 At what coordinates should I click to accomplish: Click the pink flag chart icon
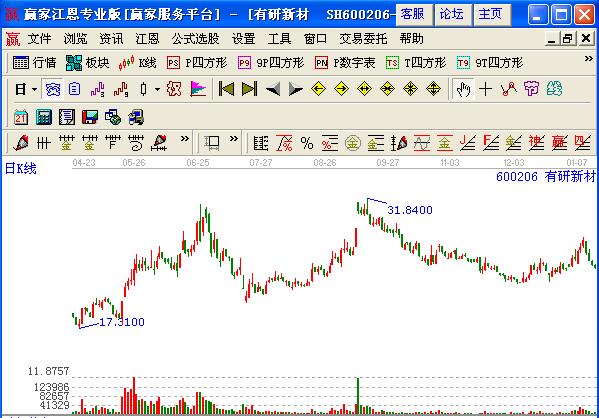[198, 89]
